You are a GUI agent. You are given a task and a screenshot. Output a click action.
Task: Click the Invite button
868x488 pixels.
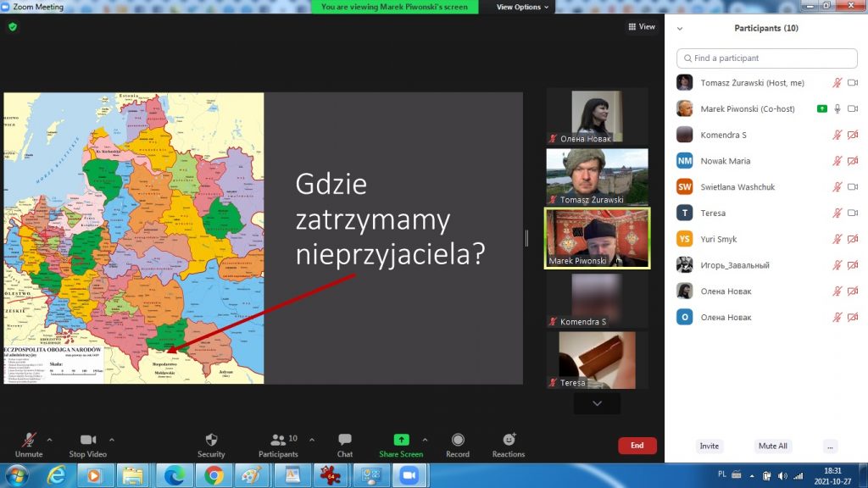click(x=709, y=446)
